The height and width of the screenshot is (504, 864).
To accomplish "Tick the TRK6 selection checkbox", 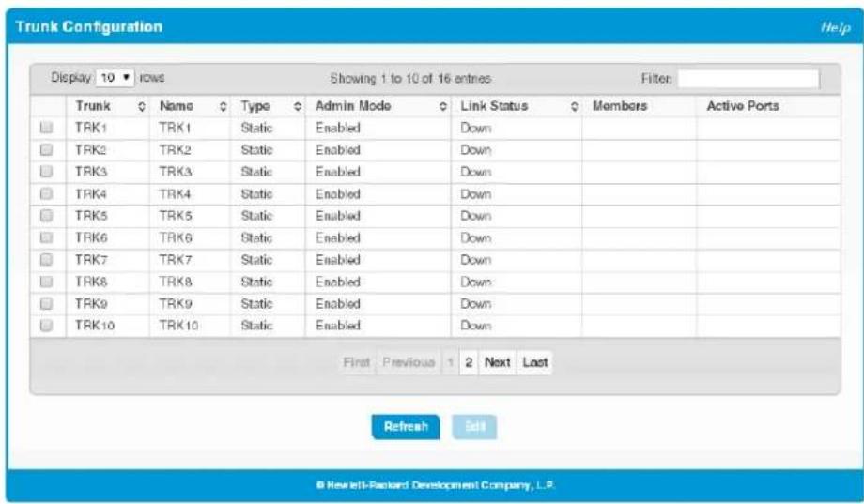I will pyautogui.click(x=46, y=238).
